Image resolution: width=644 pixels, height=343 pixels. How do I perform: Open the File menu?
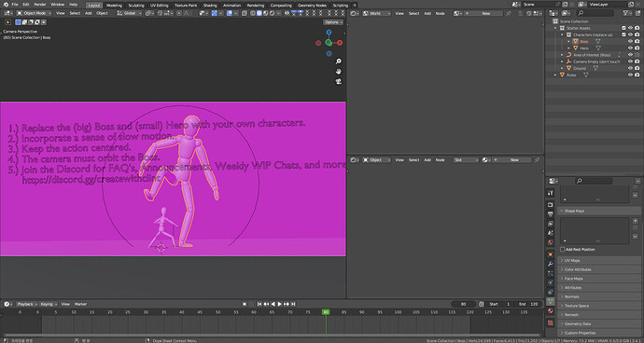pyautogui.click(x=15, y=5)
